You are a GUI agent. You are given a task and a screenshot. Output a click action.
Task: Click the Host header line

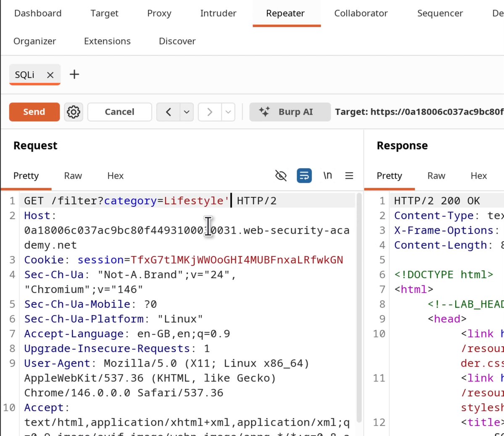(186, 230)
